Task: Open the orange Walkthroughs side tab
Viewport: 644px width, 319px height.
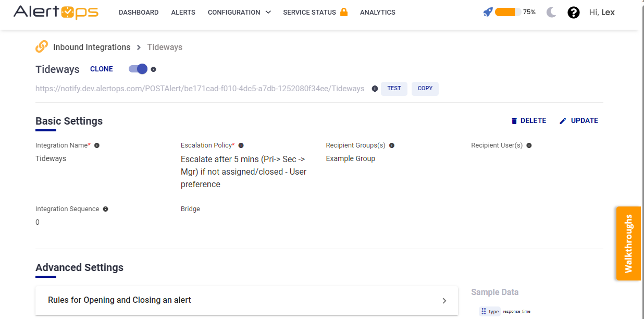Action: (x=628, y=243)
